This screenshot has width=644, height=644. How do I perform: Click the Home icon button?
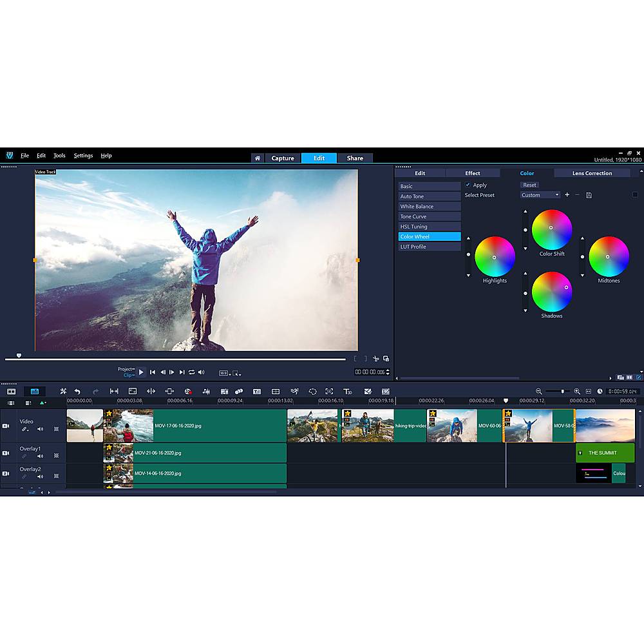coord(257,158)
